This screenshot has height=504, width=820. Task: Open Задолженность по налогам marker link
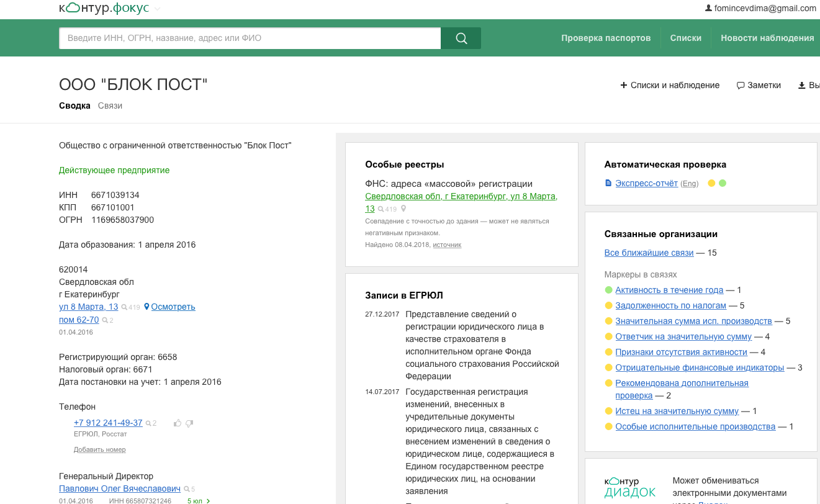670,305
